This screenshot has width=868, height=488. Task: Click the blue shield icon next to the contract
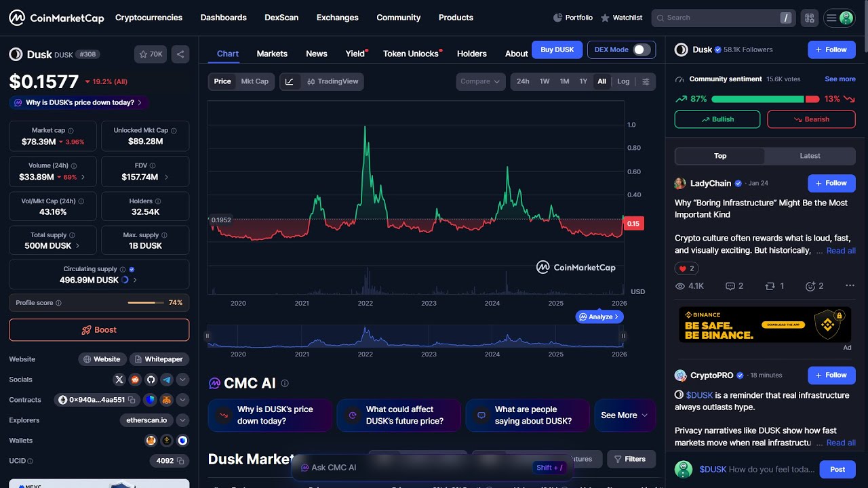tap(150, 400)
